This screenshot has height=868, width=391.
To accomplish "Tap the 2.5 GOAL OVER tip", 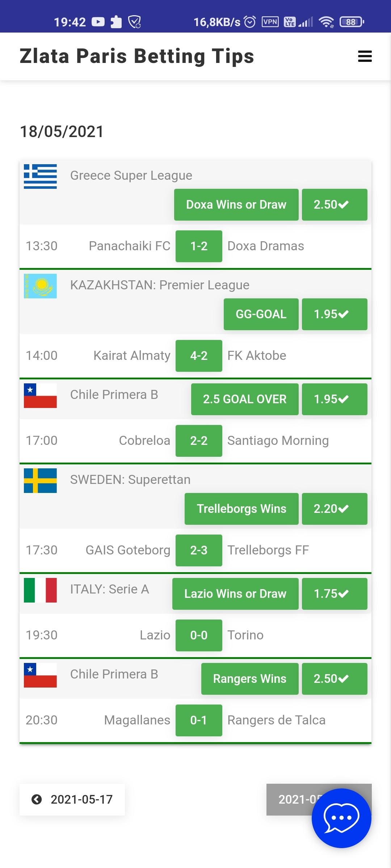I will pos(245,399).
